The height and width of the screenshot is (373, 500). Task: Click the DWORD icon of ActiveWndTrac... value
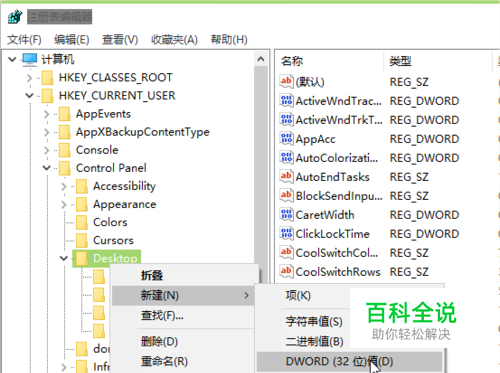pyautogui.click(x=286, y=101)
